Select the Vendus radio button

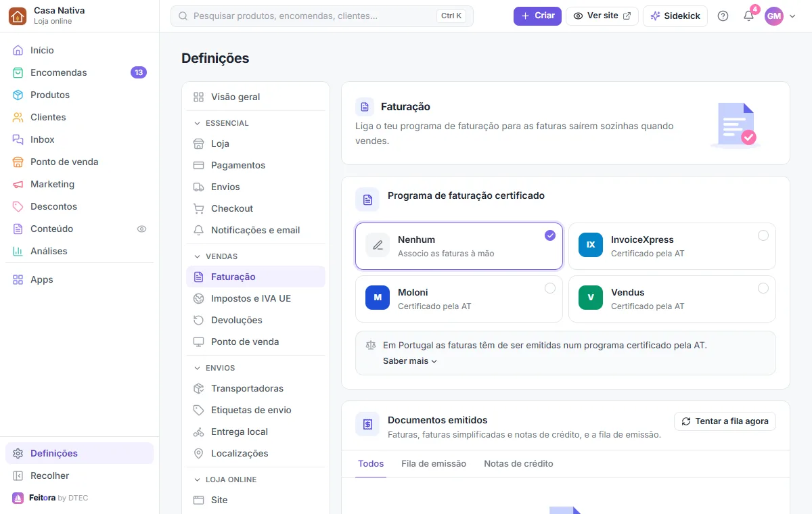[763, 288]
